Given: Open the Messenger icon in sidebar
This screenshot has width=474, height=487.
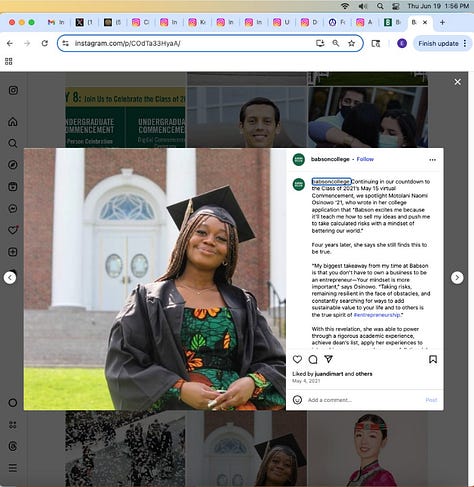Looking at the screenshot, I should point(13,208).
